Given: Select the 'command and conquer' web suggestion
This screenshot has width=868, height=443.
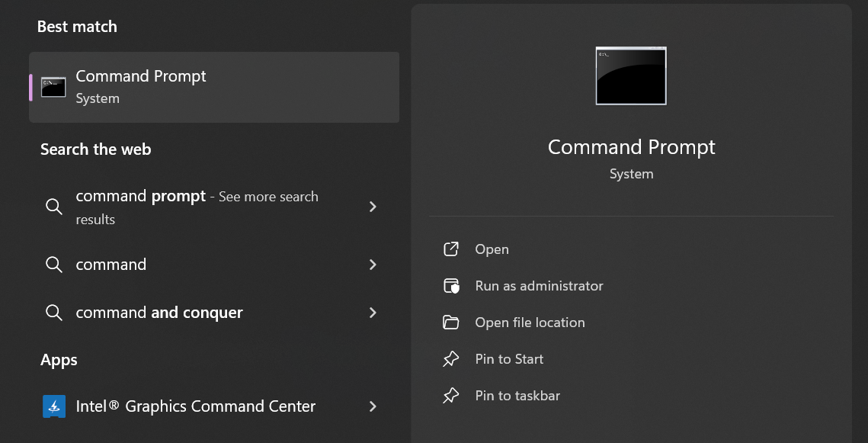Looking at the screenshot, I should 159,313.
